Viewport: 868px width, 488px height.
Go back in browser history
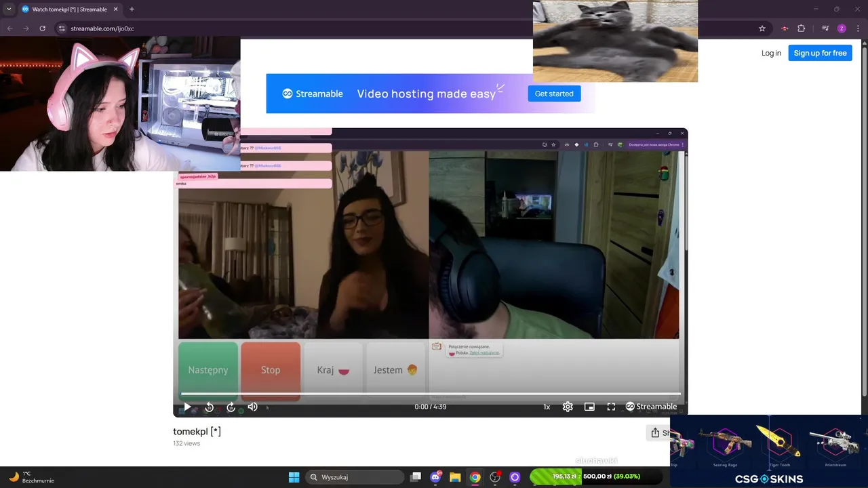pyautogui.click(x=9, y=28)
